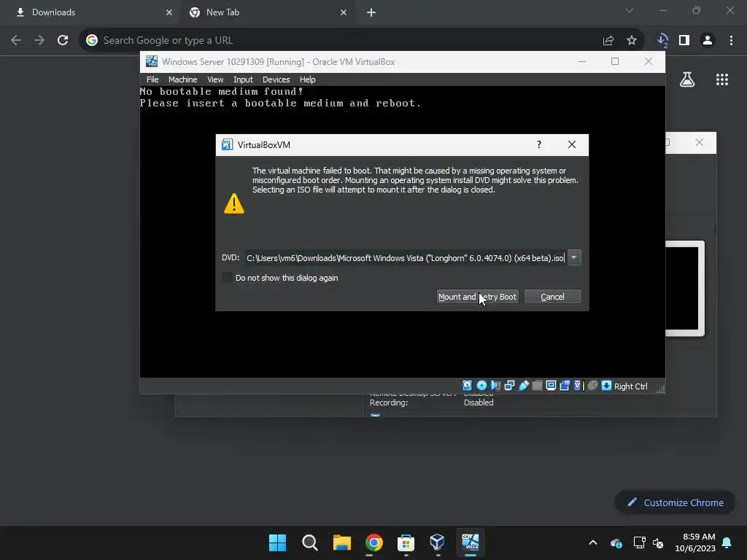Click the VM preview thumbnail in VirtualBox Manager
The image size is (747, 560).
[684, 288]
